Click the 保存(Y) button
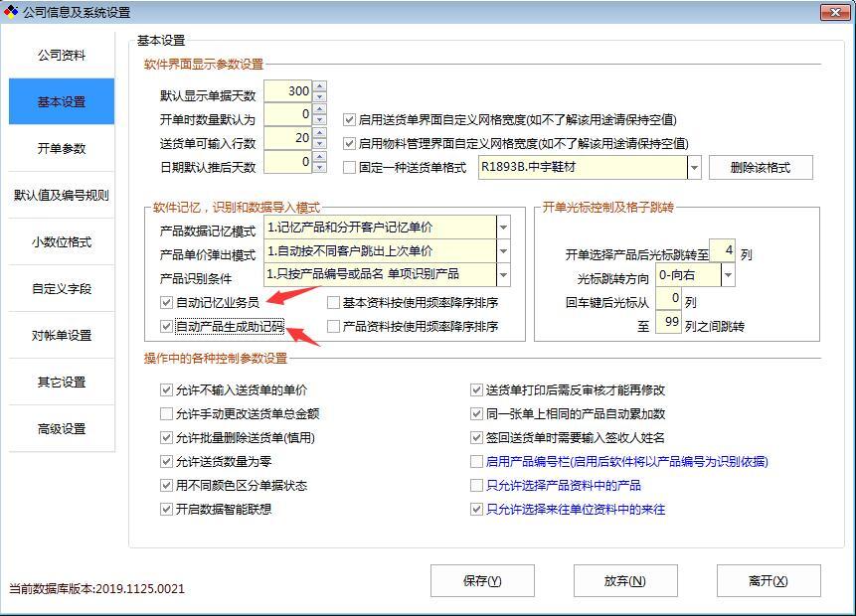The height and width of the screenshot is (616, 856). pyautogui.click(x=482, y=581)
